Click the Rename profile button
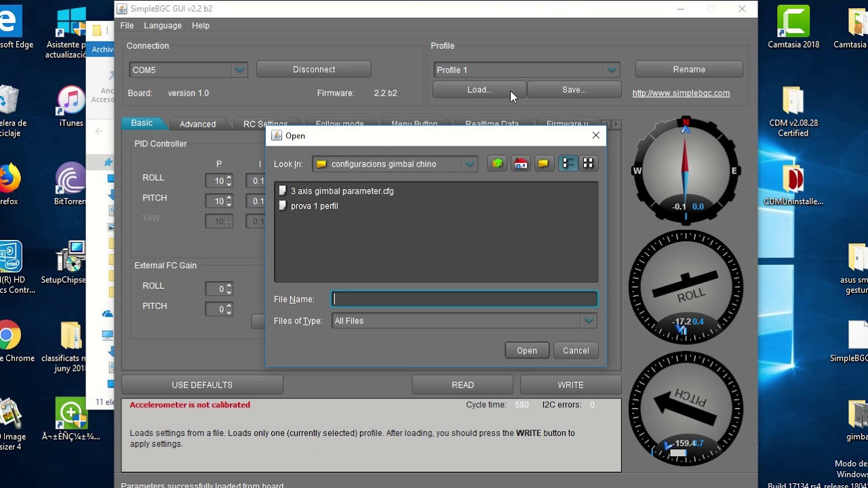The height and width of the screenshot is (488, 868). pos(689,69)
